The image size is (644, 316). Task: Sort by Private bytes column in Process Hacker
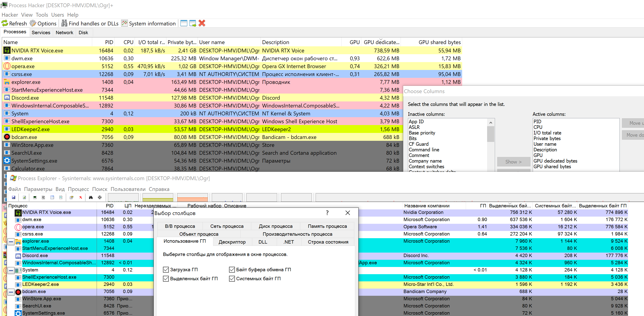pyautogui.click(x=182, y=42)
